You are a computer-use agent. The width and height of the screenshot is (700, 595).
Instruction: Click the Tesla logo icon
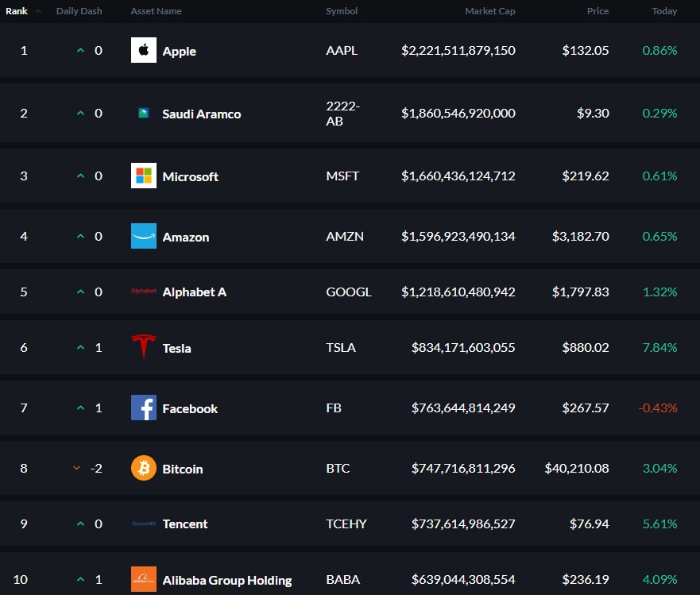(x=144, y=347)
